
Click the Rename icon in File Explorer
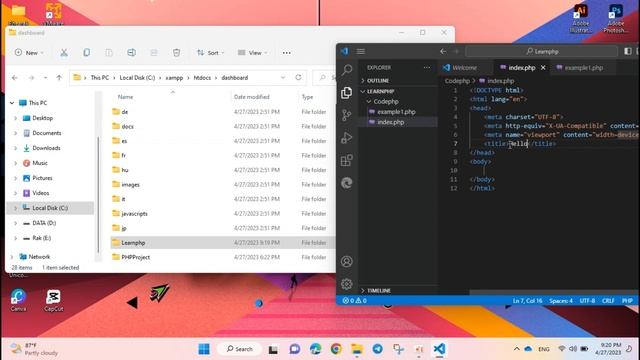[131, 53]
